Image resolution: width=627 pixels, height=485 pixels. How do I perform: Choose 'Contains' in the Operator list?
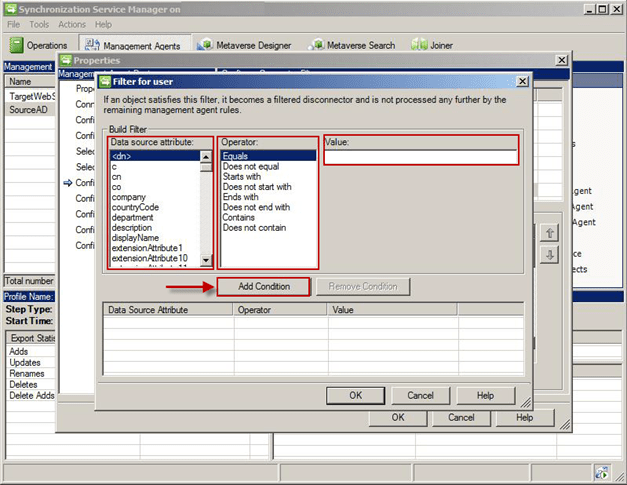(240, 217)
